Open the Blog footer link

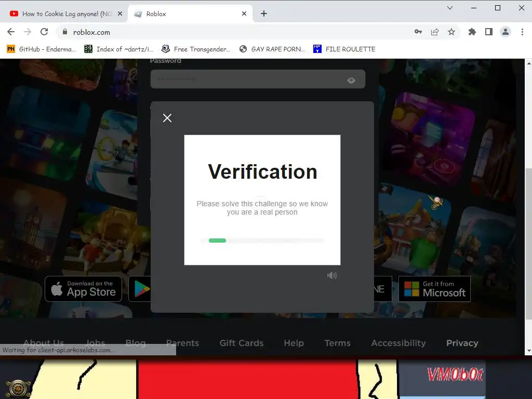click(x=136, y=343)
